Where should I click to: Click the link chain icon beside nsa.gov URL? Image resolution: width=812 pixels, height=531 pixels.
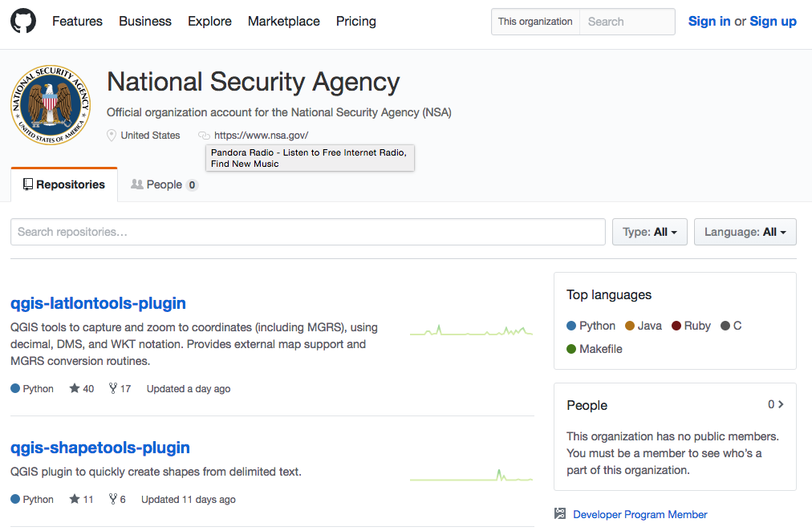point(204,136)
